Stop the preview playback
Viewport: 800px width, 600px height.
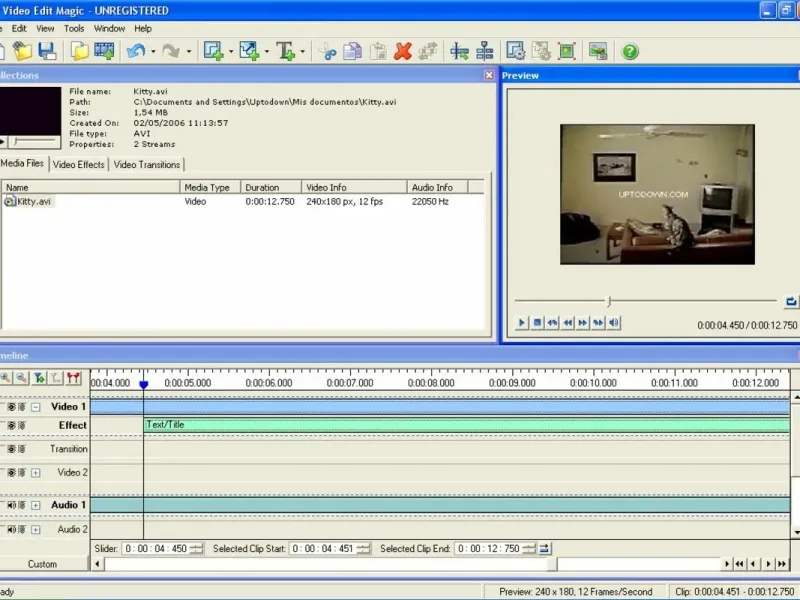[x=537, y=323]
